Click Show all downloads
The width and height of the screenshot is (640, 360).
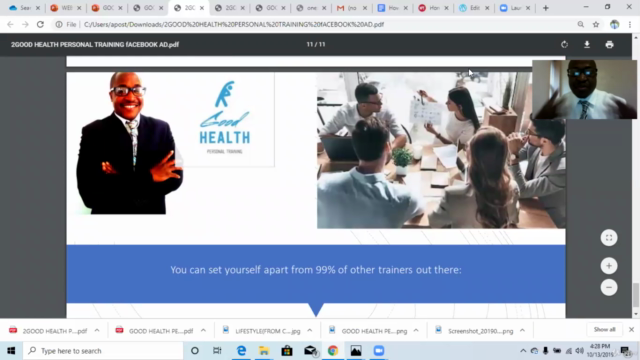tap(604, 329)
